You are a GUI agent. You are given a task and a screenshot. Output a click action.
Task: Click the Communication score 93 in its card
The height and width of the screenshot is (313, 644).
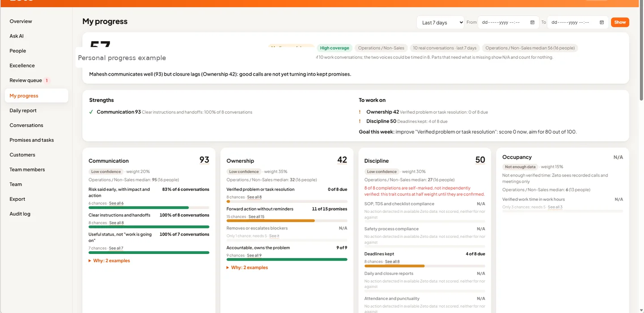pyautogui.click(x=204, y=160)
